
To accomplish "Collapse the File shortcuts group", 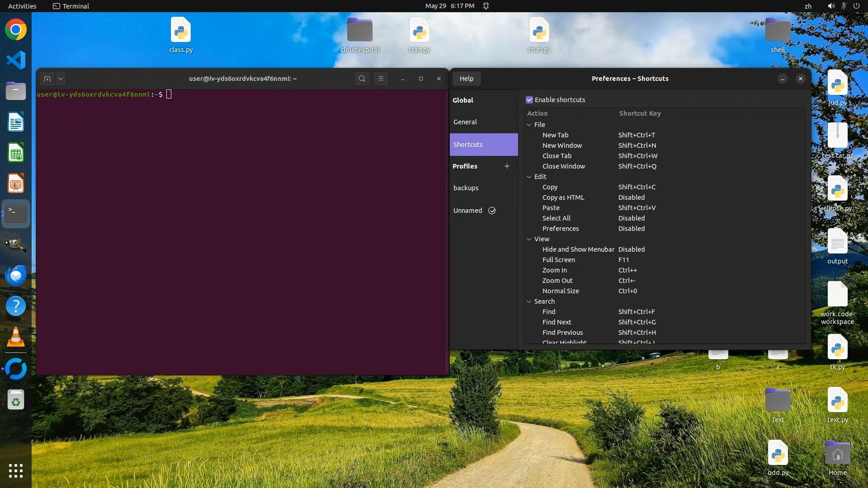I will coord(529,125).
